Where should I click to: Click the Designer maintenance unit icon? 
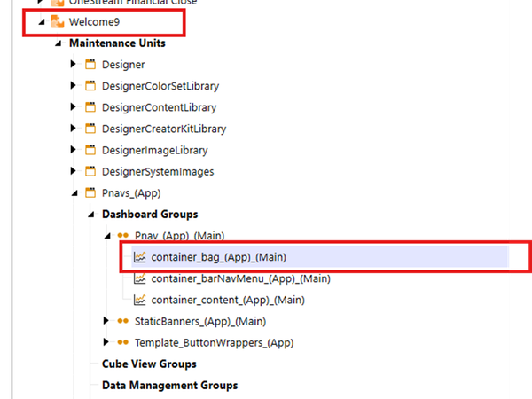tap(90, 65)
